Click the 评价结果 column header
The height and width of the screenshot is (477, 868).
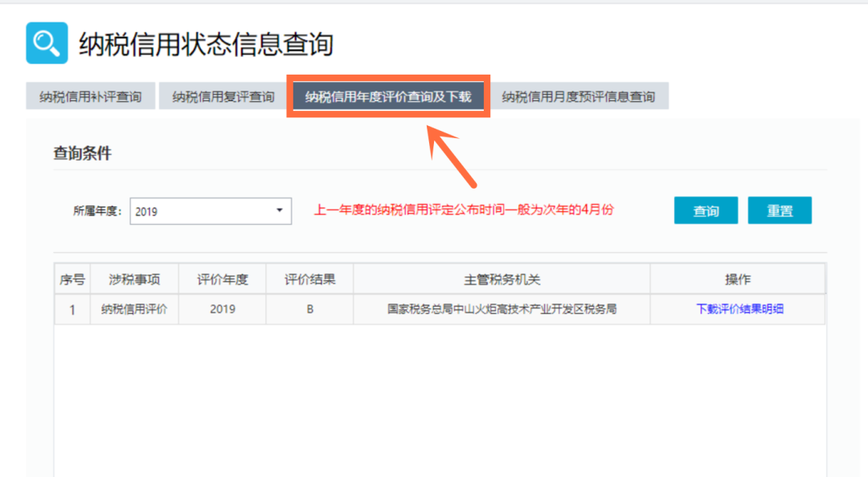(x=310, y=279)
